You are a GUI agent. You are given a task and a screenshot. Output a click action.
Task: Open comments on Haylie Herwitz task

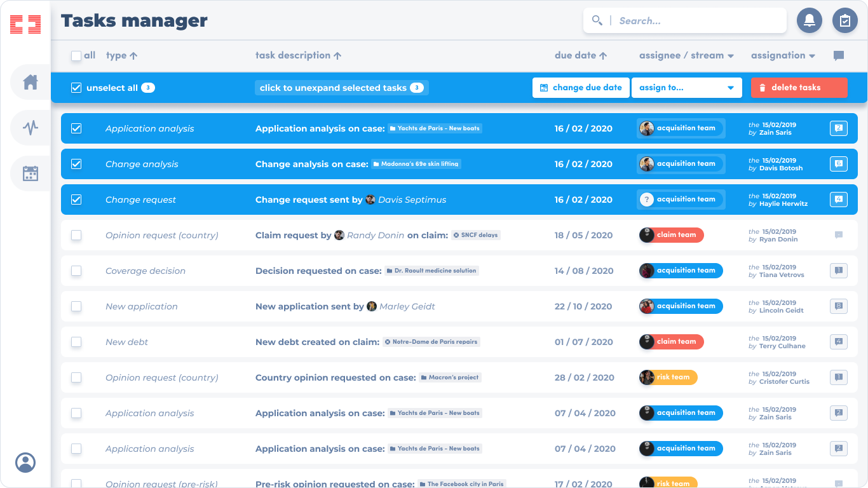[x=839, y=200]
